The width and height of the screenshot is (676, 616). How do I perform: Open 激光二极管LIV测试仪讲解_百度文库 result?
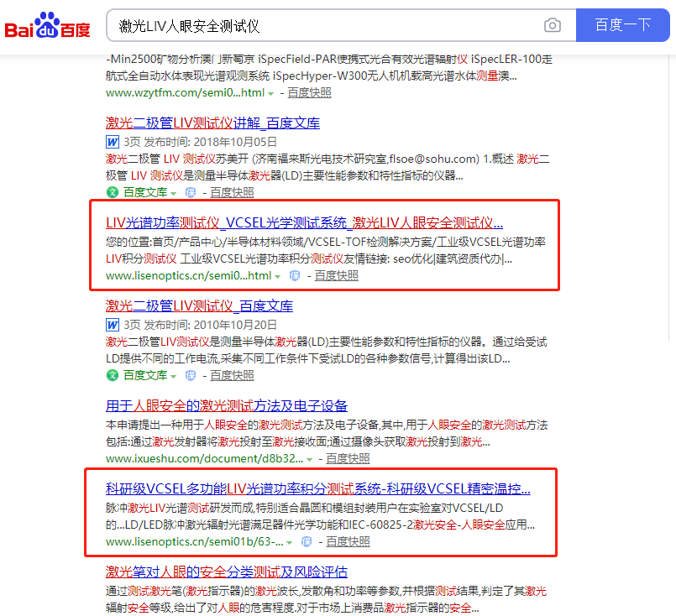pyautogui.click(x=212, y=123)
